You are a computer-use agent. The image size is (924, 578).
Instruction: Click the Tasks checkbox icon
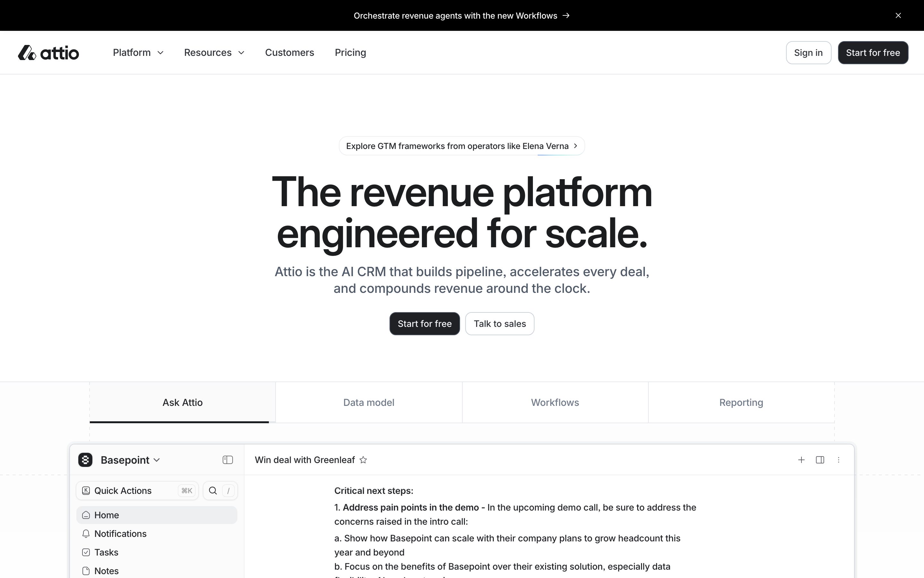86,552
